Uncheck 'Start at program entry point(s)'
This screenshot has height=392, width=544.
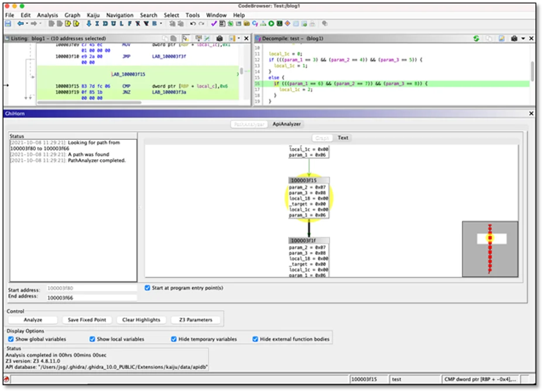pos(147,287)
